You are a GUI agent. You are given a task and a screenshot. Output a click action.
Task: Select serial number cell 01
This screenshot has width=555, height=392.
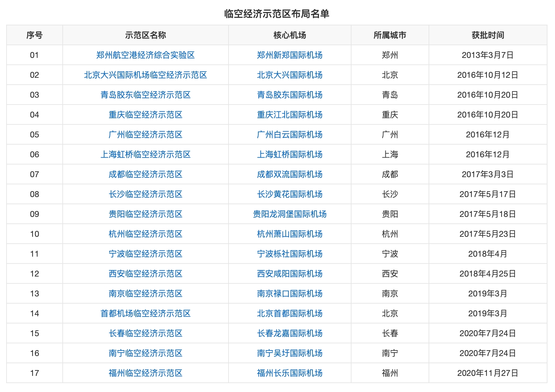click(35, 55)
